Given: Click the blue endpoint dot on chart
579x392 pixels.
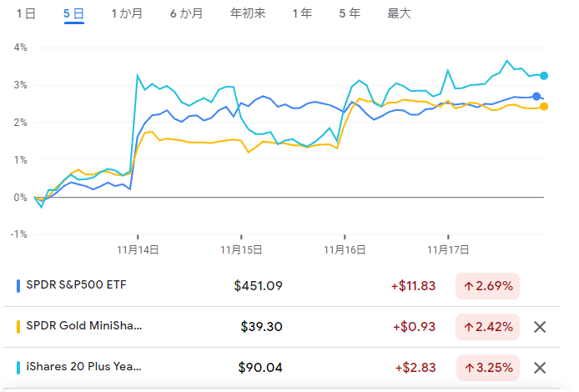Looking at the screenshot, I should (536, 97).
